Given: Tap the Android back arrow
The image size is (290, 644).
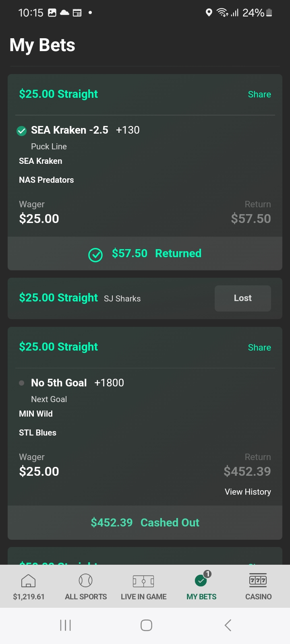Looking at the screenshot, I should [x=228, y=625].
